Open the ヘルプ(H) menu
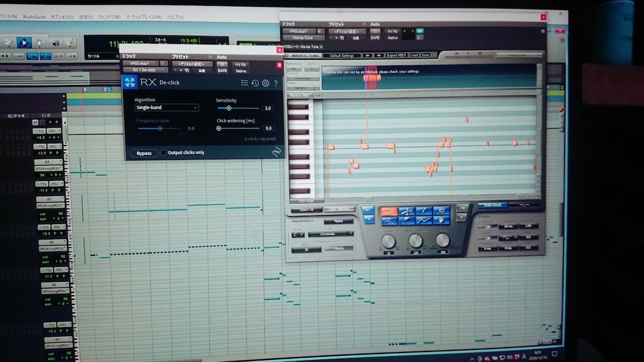The height and width of the screenshot is (362, 644). pos(175,17)
